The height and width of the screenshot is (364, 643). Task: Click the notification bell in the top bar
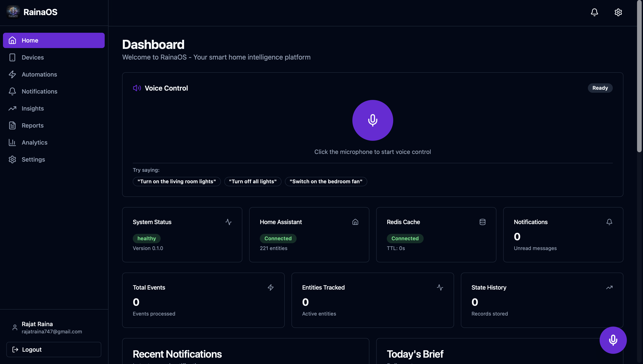[594, 12]
